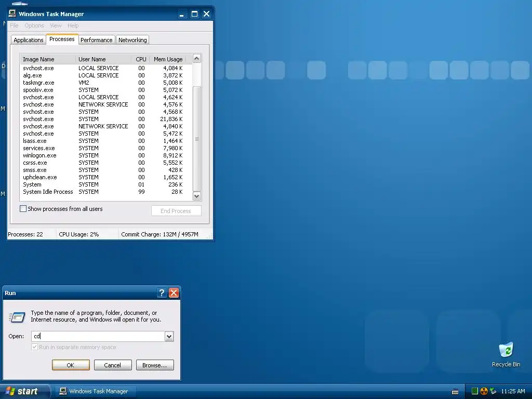Select the alg.exe process row
Viewport: 532px width, 399px height.
pos(103,75)
